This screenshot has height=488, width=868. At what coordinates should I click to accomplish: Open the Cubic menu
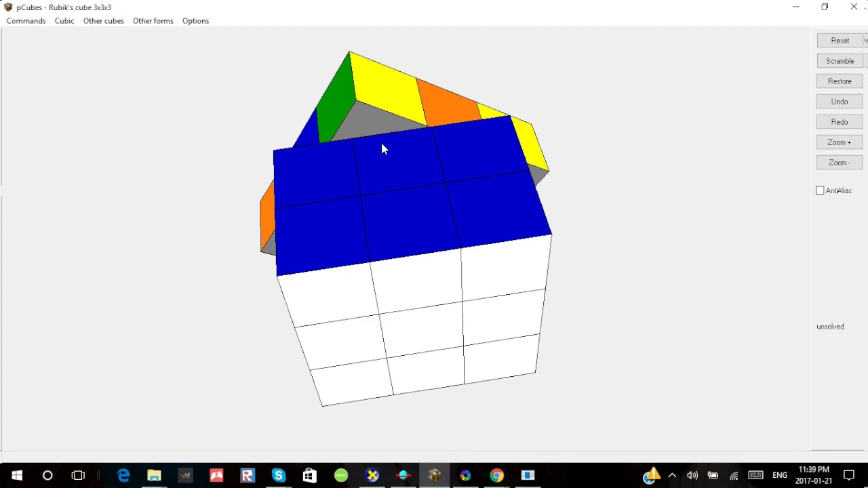[64, 21]
